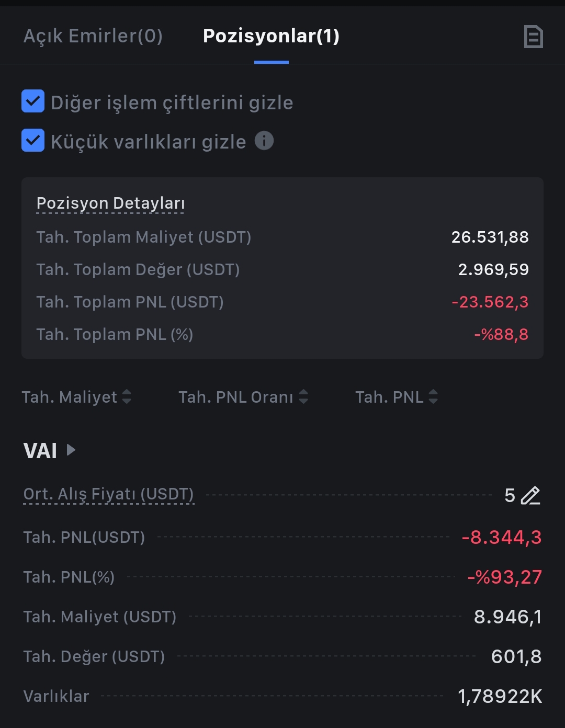Switch to the Açık Emirler(0) tab
Image resolution: width=565 pixels, height=728 pixels.
[93, 36]
